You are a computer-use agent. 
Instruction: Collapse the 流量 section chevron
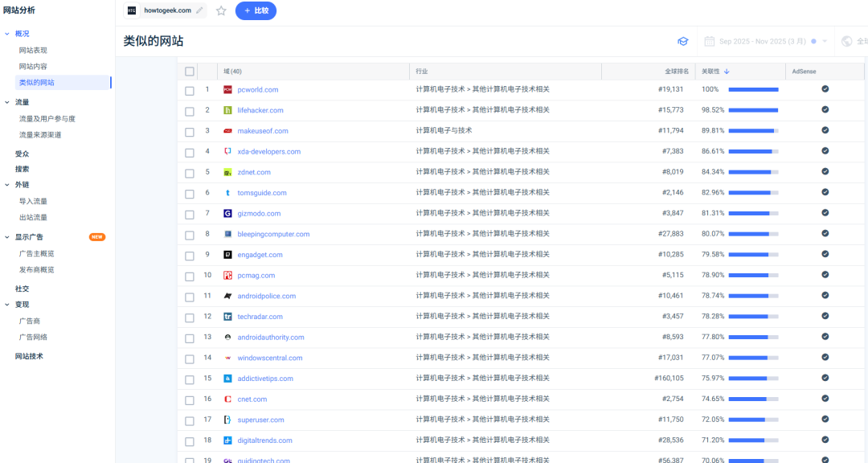(7, 102)
